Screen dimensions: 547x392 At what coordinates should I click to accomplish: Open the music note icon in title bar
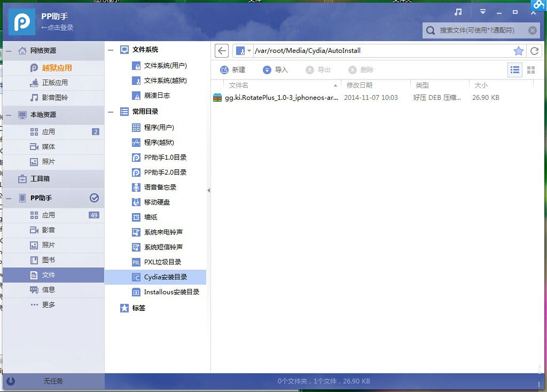click(x=458, y=12)
